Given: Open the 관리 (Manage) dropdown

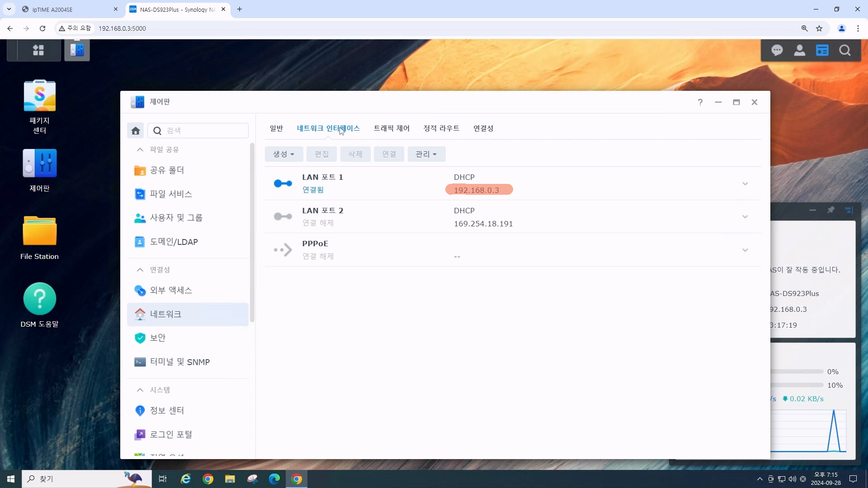Looking at the screenshot, I should (426, 154).
